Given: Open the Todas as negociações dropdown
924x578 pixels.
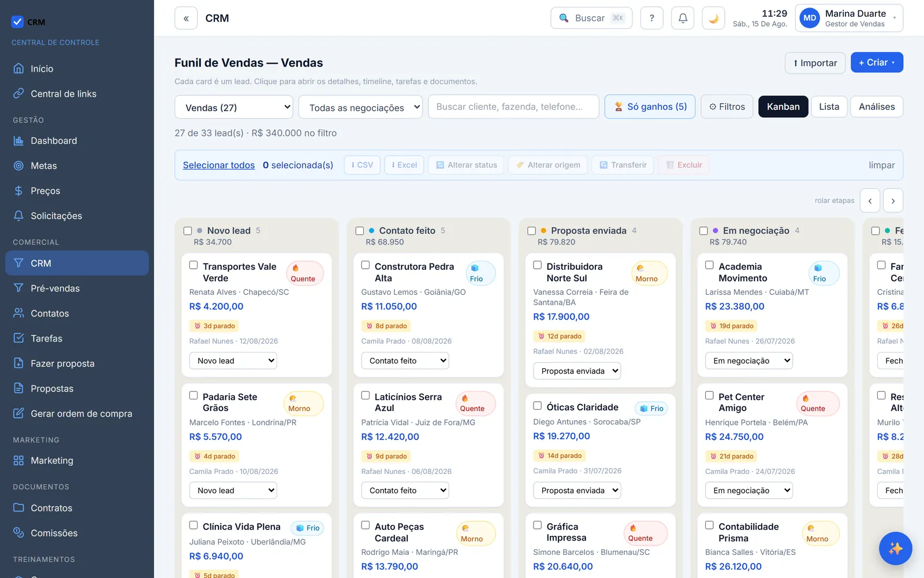Looking at the screenshot, I should 360,108.
